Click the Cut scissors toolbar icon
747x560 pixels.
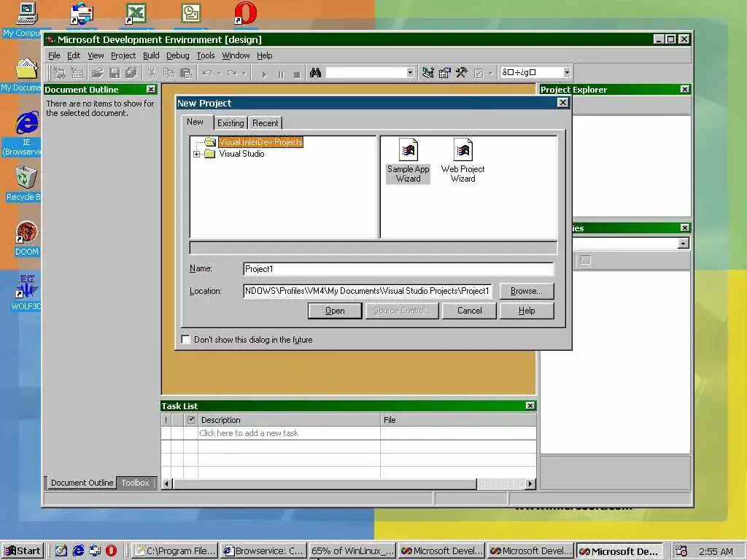click(x=152, y=73)
